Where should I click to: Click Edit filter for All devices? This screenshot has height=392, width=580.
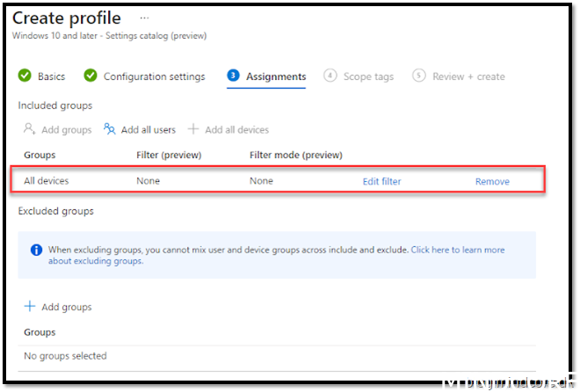point(381,181)
